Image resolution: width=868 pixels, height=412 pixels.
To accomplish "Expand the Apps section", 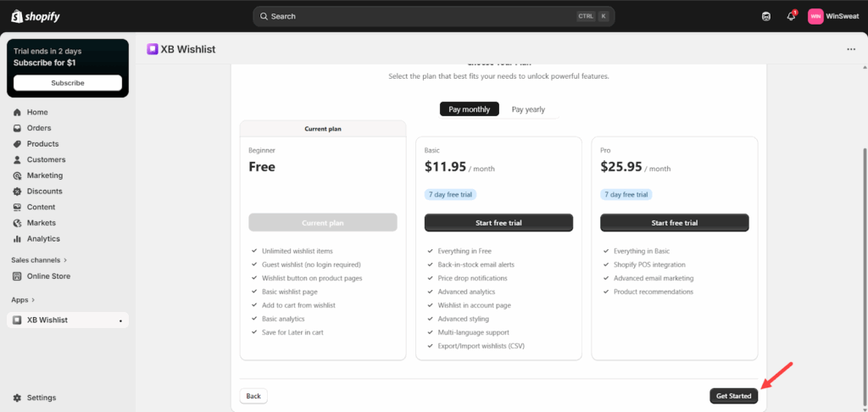I will (x=22, y=300).
